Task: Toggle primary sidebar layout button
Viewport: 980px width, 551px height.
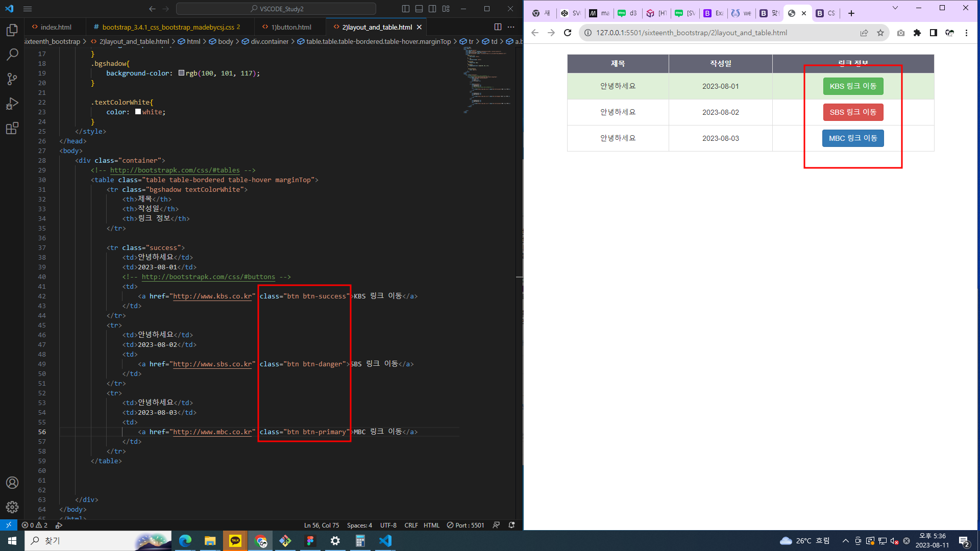Action: coord(406,9)
